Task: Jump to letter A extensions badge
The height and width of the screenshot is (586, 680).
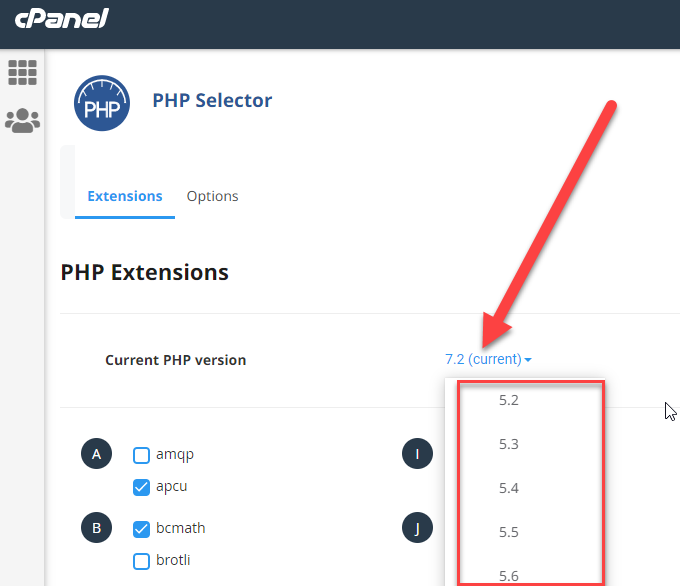Action: click(x=96, y=455)
